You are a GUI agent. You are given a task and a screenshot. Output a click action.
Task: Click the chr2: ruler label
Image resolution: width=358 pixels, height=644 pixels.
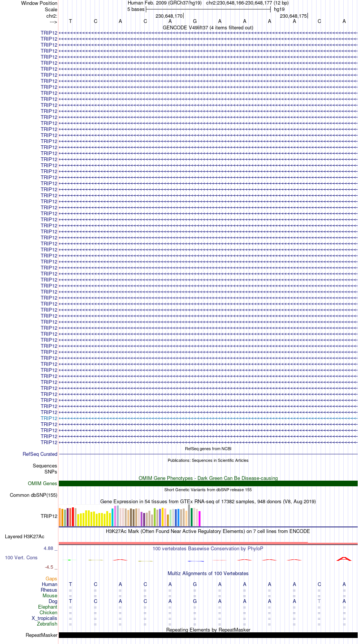point(52,16)
